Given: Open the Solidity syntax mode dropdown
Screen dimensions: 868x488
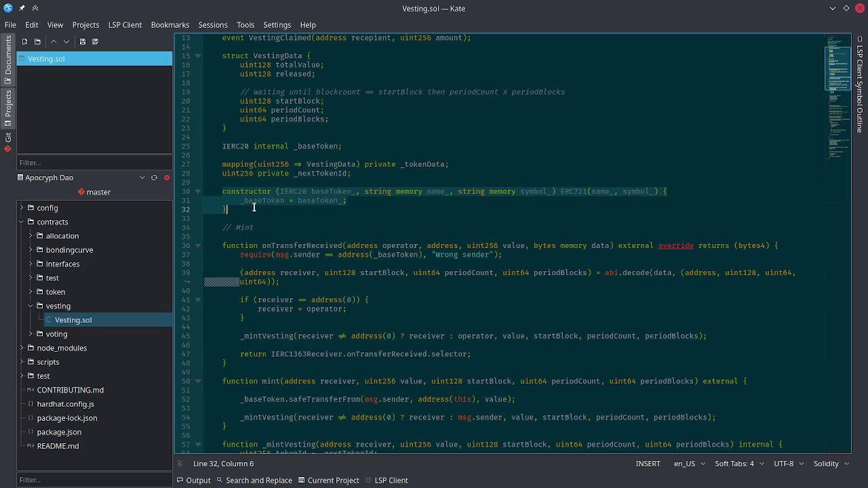Looking at the screenshot, I should [x=831, y=464].
